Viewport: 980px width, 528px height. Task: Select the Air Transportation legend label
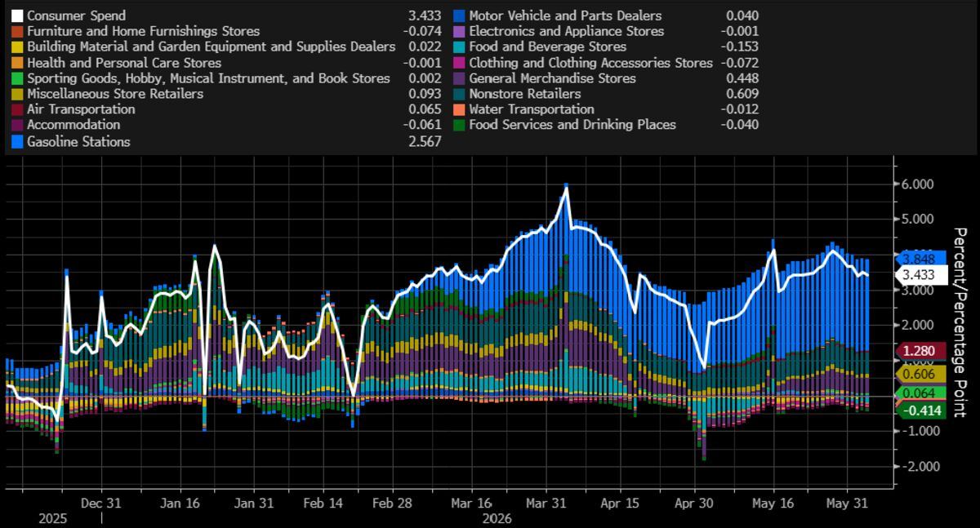pos(81,109)
